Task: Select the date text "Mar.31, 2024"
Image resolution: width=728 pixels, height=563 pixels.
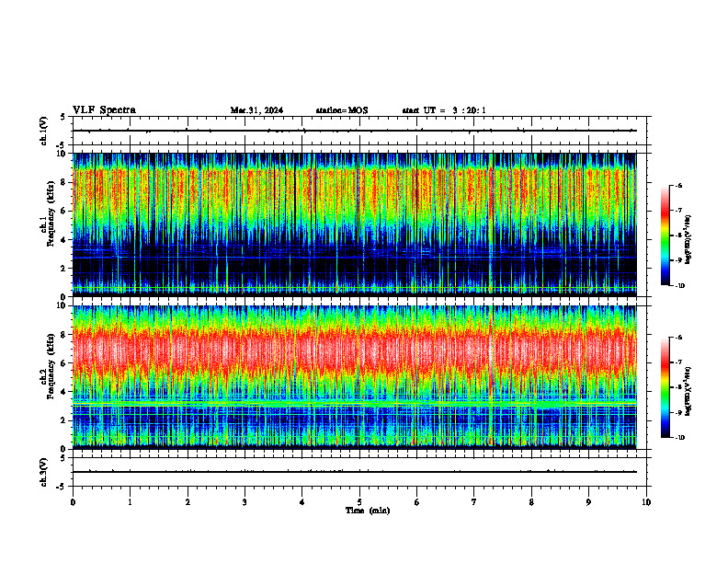Action: click(256, 110)
